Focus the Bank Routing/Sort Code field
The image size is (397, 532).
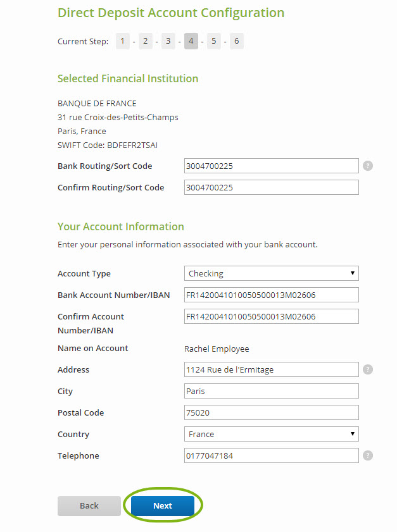coord(272,166)
